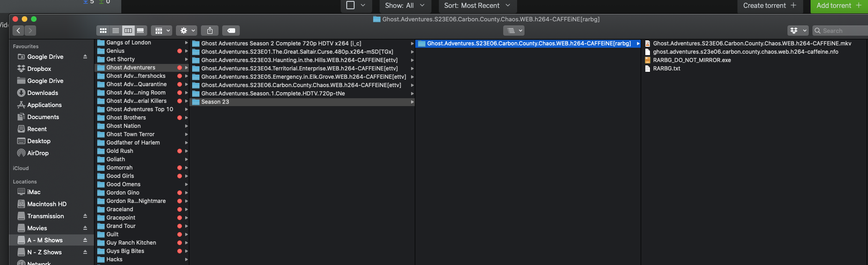Click the Create torrent button

pyautogui.click(x=769, y=6)
